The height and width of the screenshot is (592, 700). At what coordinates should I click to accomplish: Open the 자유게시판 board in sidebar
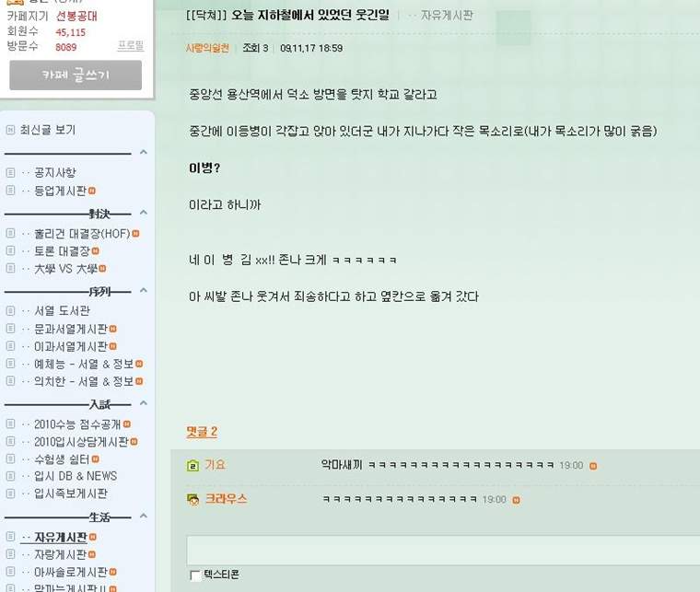pos(60,538)
